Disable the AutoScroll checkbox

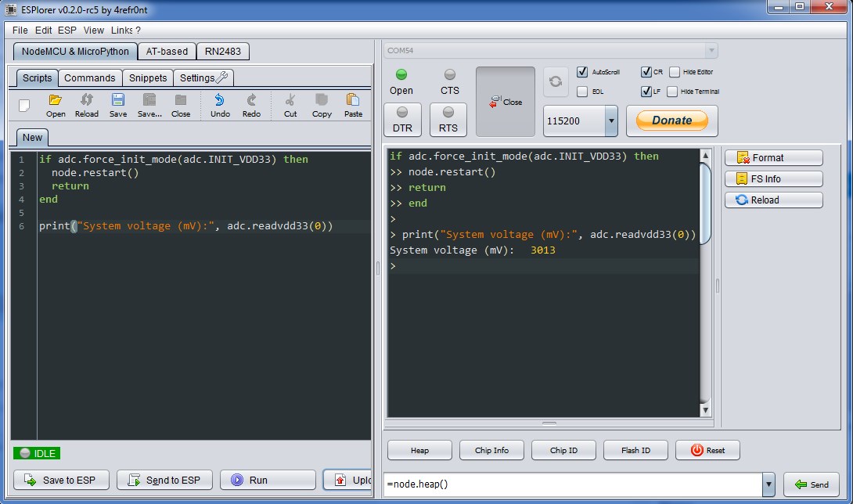click(x=582, y=72)
